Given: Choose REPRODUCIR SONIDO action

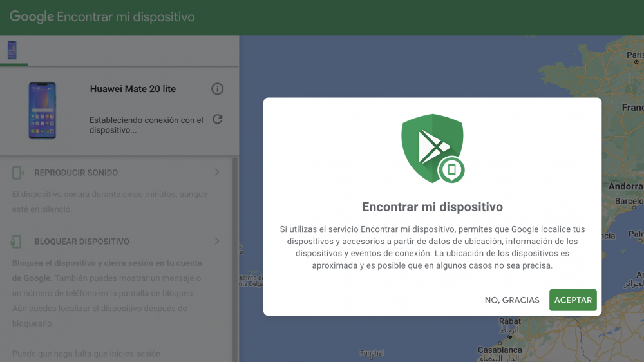Looking at the screenshot, I should pyautogui.click(x=76, y=173).
